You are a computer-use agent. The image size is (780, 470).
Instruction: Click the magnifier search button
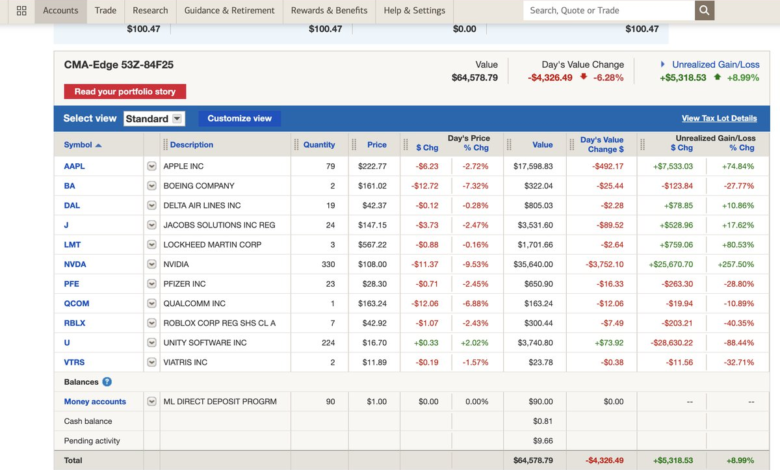click(705, 10)
